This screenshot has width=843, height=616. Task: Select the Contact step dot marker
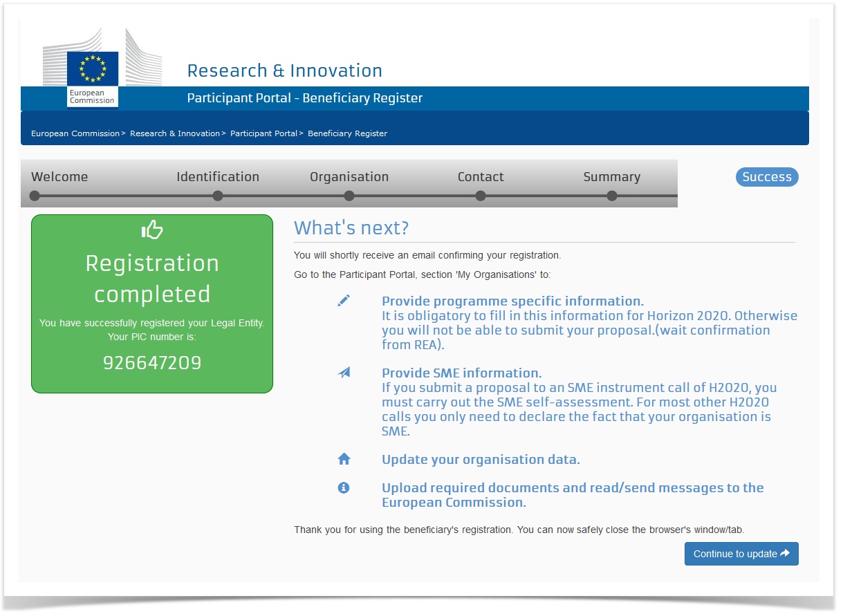(481, 196)
